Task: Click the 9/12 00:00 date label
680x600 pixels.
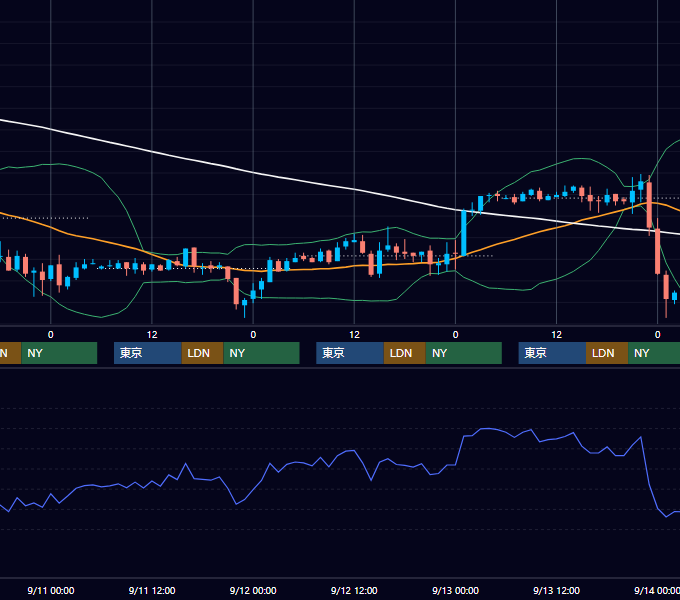Action: coord(253,590)
